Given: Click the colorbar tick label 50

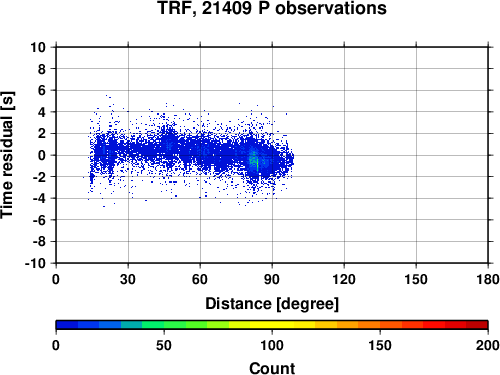Looking at the screenshot, I should pyautogui.click(x=164, y=345).
